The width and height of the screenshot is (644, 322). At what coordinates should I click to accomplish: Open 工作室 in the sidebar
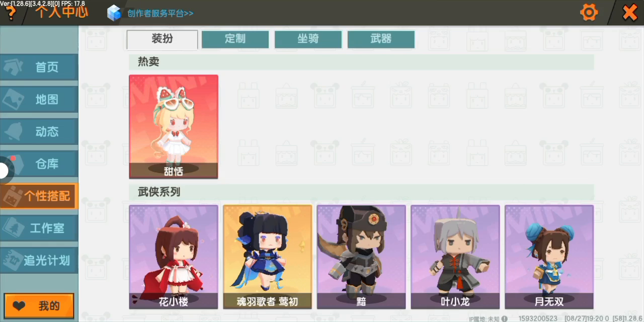(x=39, y=228)
